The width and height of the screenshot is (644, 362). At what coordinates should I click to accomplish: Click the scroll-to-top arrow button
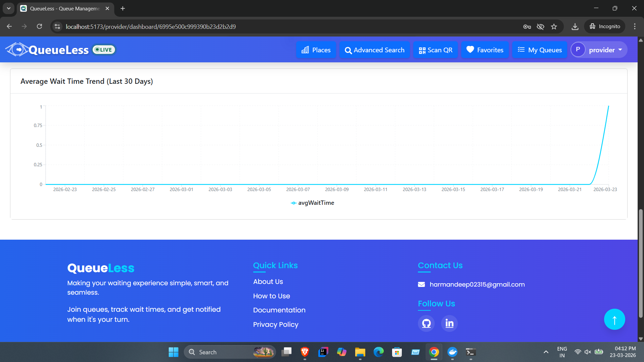[x=614, y=319]
